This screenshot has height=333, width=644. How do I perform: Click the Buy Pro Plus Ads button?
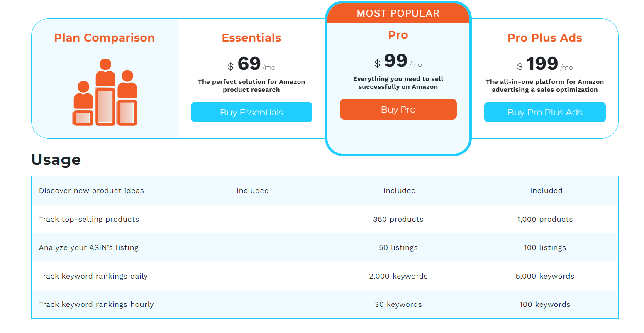(544, 112)
